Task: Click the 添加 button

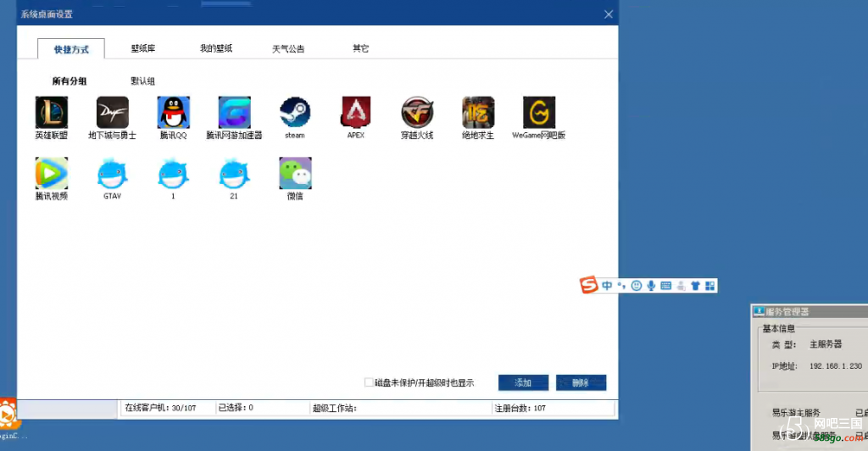Action: (523, 382)
